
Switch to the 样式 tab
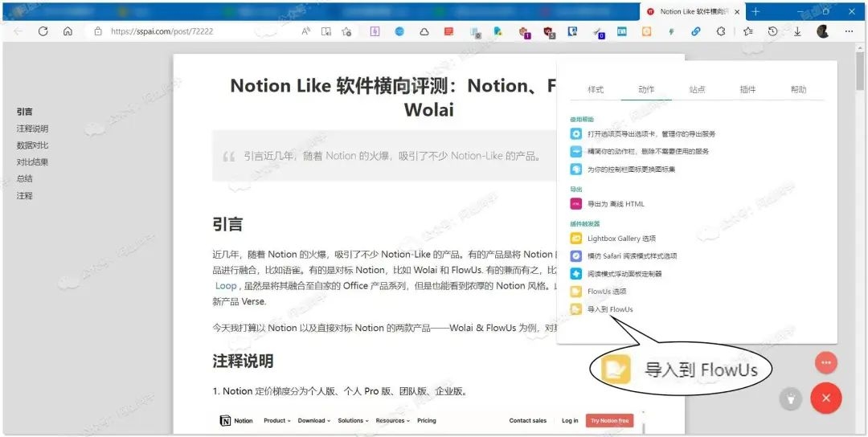click(596, 90)
